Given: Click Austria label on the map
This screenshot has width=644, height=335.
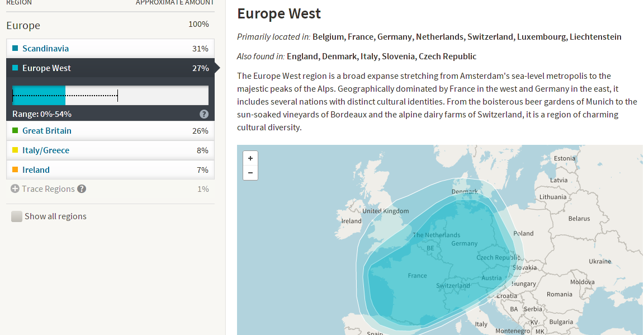Looking at the screenshot, I should (491, 278).
